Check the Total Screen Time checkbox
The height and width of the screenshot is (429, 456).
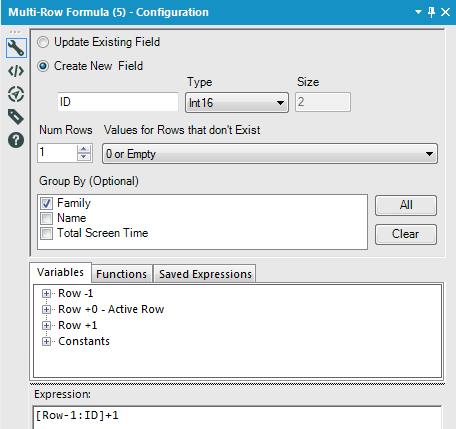pos(46,233)
